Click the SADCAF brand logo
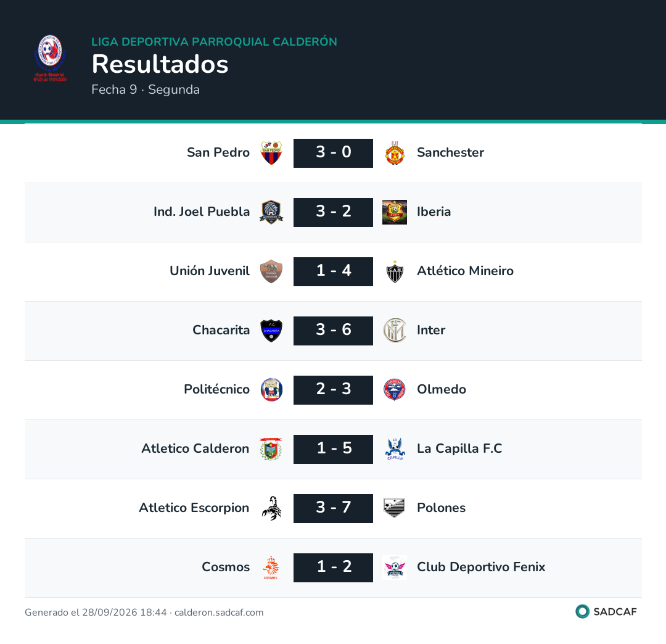This screenshot has width=666, height=644. pos(606,611)
